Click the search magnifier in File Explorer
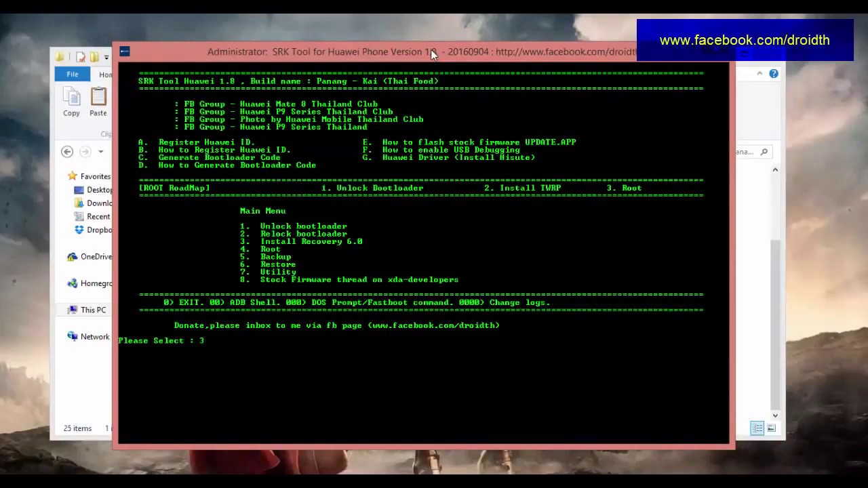Screen dimensions: 868x488 point(764,152)
